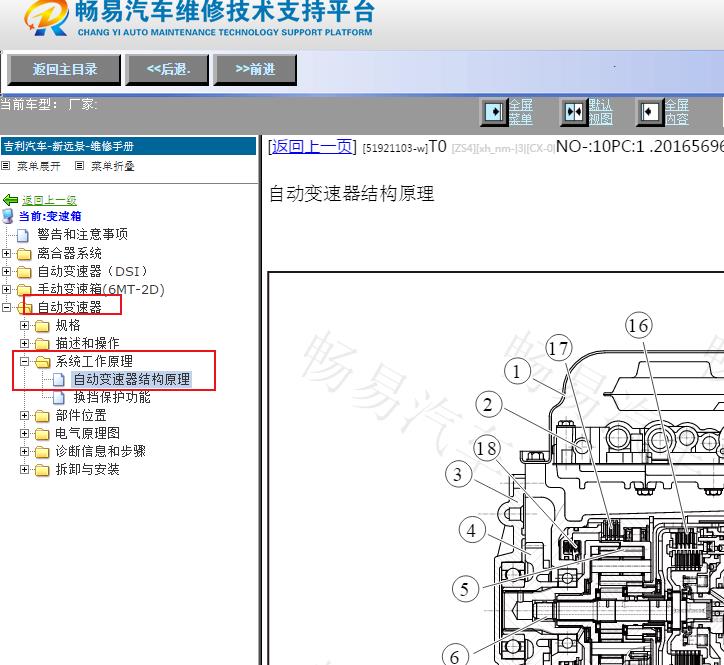The width and height of the screenshot is (724, 665).
Task: Expand the 离合器系统 folder node
Action: (x=6, y=253)
